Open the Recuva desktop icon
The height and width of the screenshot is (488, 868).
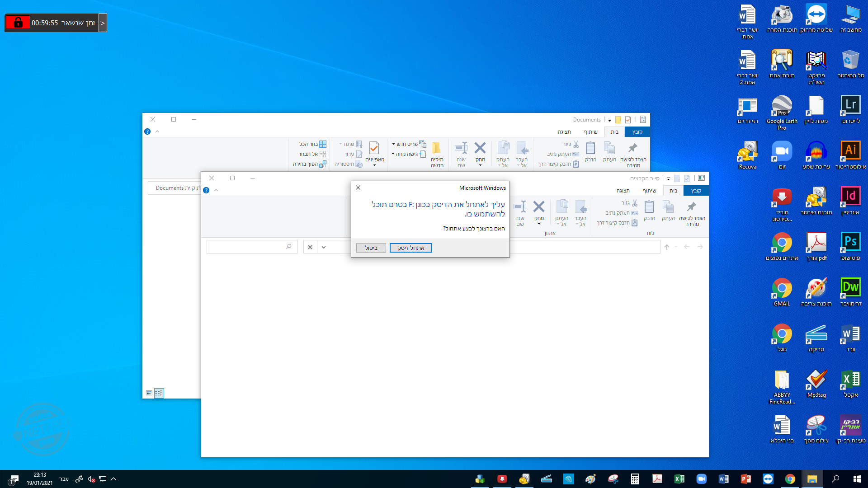(747, 151)
